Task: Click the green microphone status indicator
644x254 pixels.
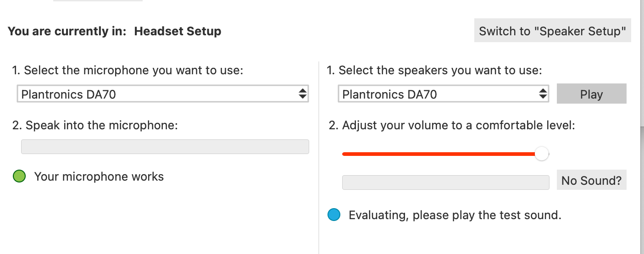Action: coord(19,177)
